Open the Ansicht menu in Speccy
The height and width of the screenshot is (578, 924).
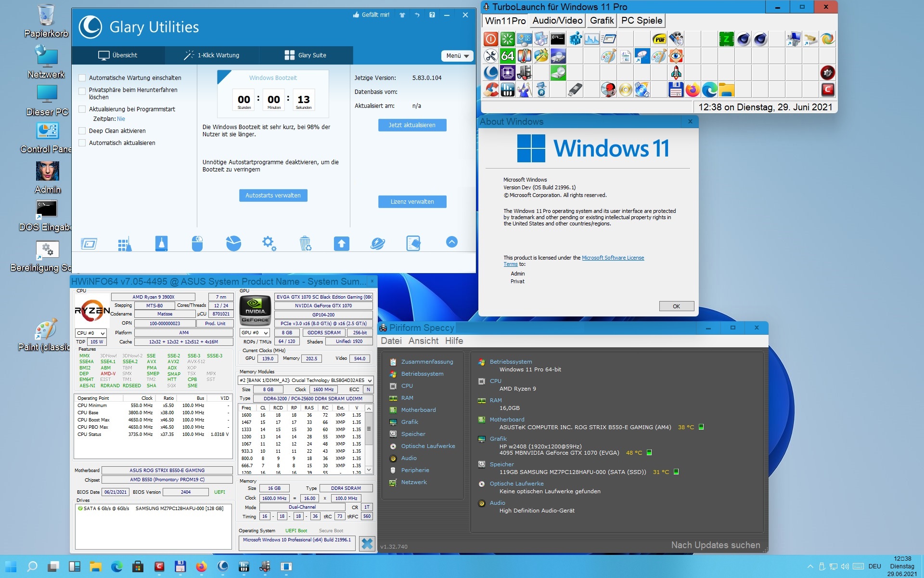tap(423, 341)
